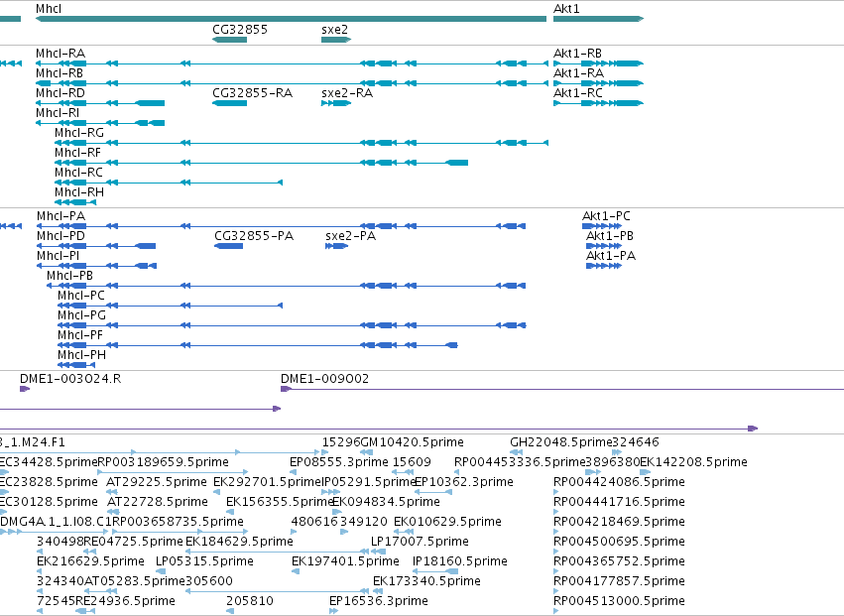Screen dimensions: 844x616
Task: Select the EK184629.5prime EST label
Action: 240,542
